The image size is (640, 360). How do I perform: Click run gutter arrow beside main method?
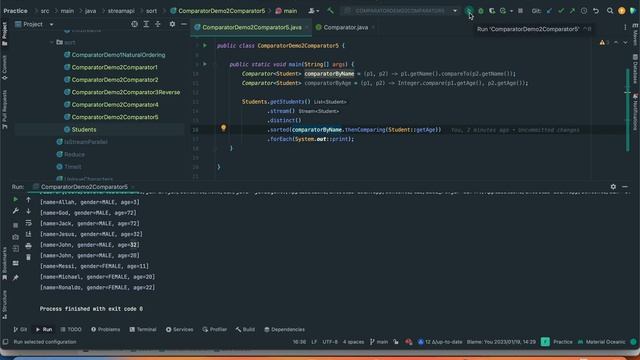pyautogui.click(x=205, y=64)
